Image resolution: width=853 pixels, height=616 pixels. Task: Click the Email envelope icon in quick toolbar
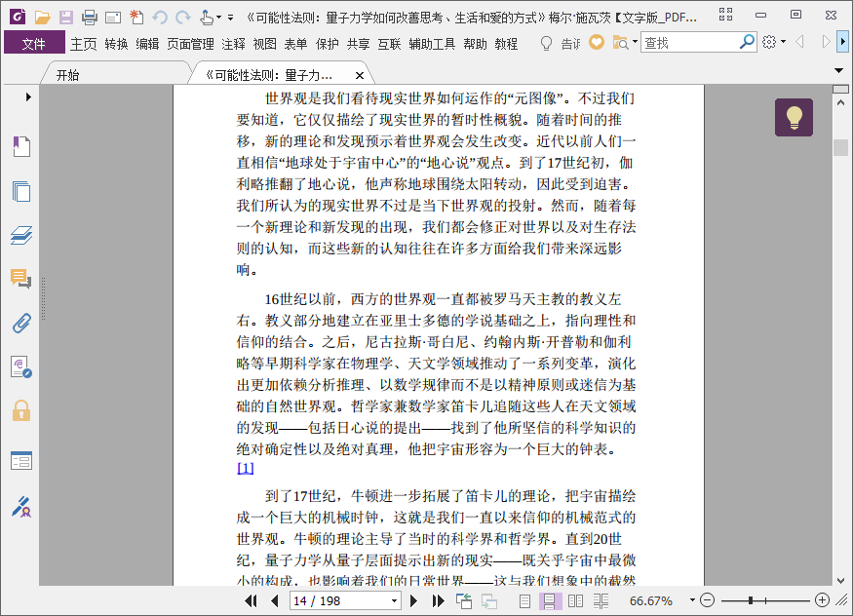point(113,18)
